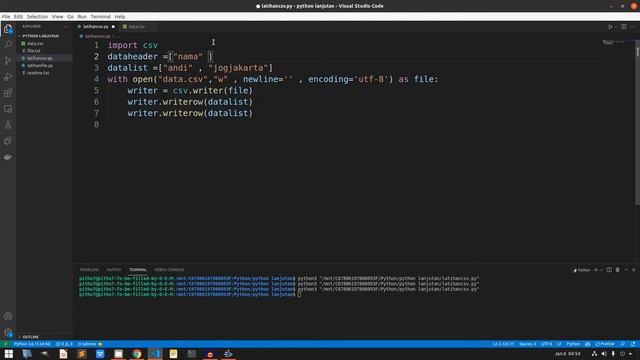Open the Testing flask view
640x360 pixels.
pos(8,125)
